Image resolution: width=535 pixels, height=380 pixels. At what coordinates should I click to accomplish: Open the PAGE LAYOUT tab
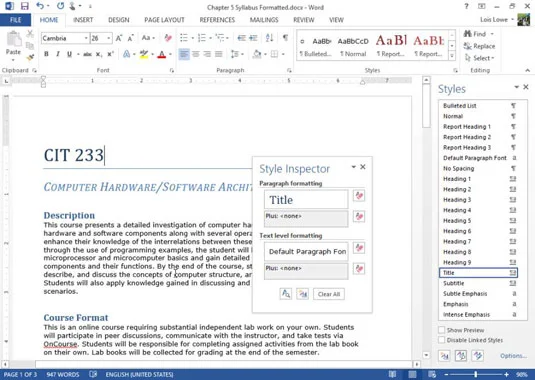(164, 20)
